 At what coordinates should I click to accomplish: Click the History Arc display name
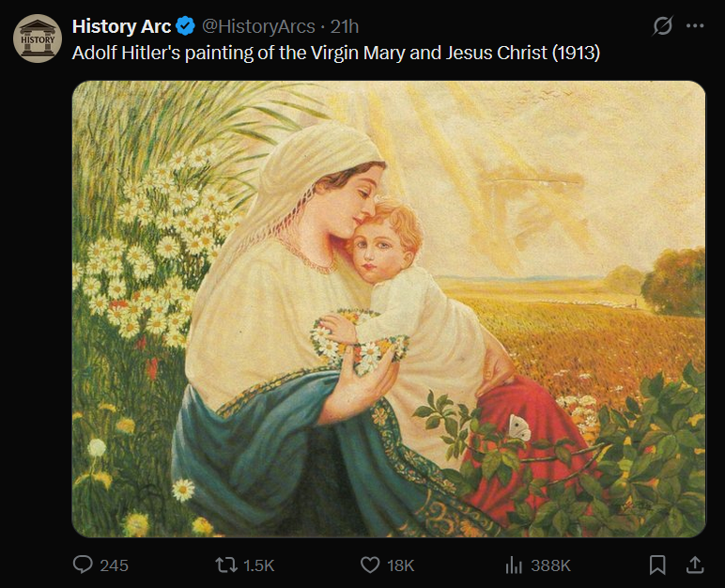(x=122, y=26)
